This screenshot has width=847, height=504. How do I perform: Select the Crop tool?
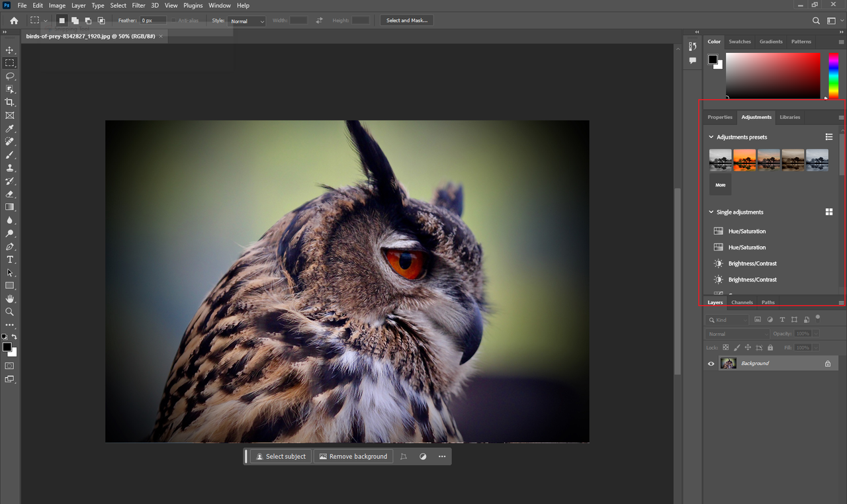9,102
